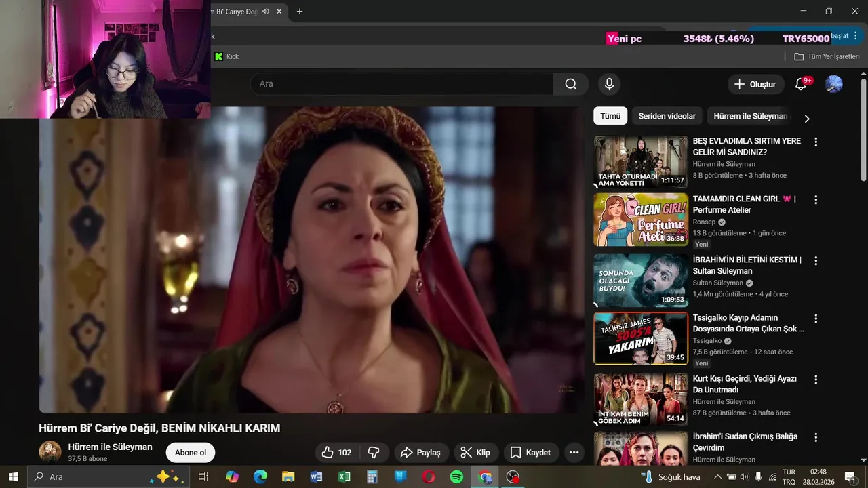868x488 pixels.
Task: Open options for İBRAHİM'İN BİLETİNİ KESTİM
Action: 816,261
